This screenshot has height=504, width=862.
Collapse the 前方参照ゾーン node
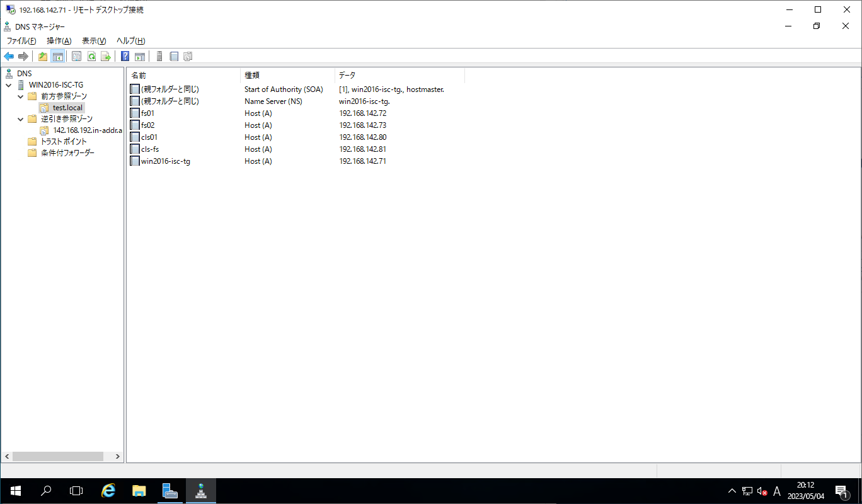(20, 96)
